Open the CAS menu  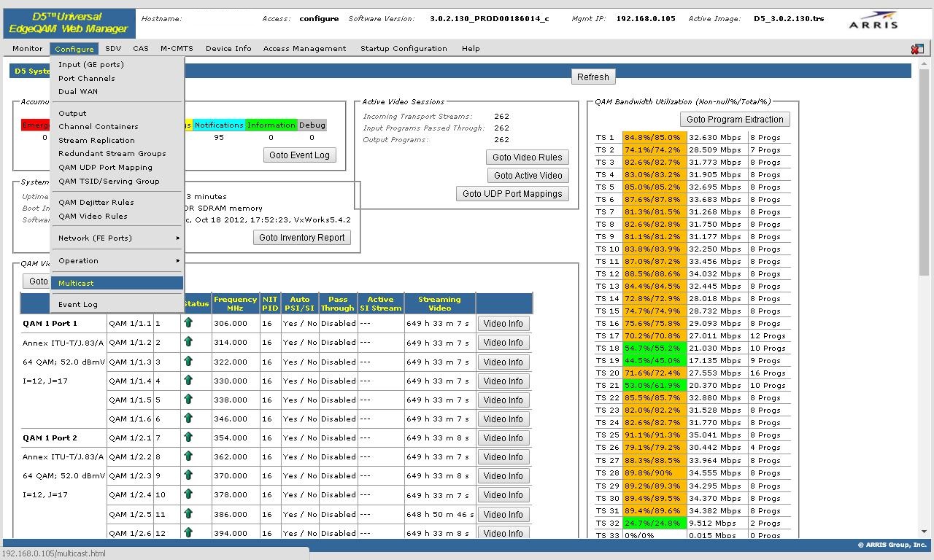click(141, 49)
